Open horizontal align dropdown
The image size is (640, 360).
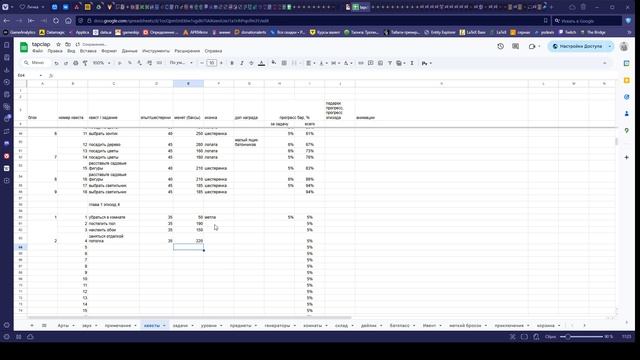[311, 63]
